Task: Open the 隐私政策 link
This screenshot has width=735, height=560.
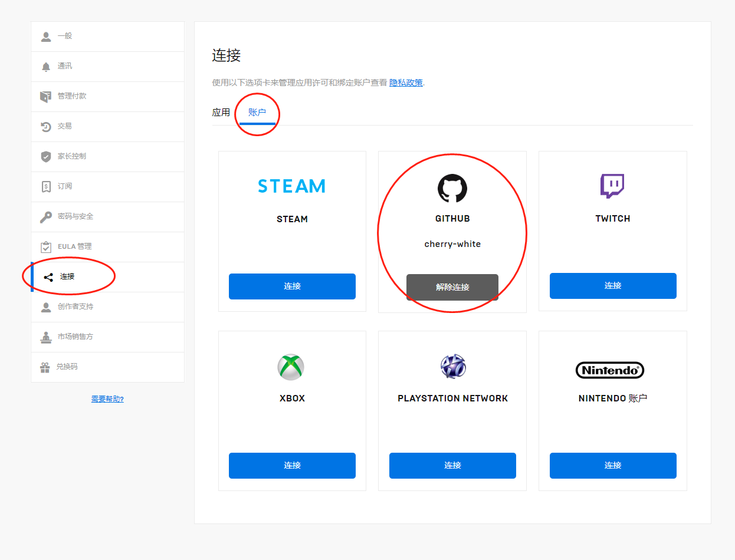Action: click(406, 83)
